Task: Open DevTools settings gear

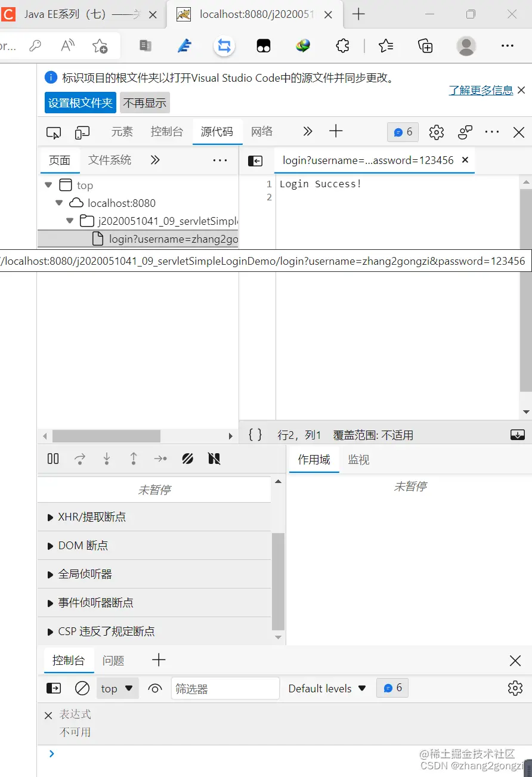Action: click(x=437, y=132)
